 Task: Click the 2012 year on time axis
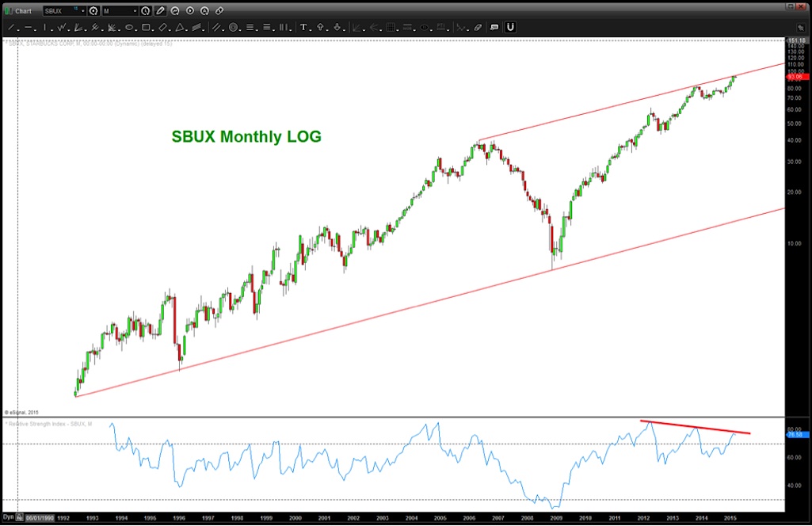click(644, 518)
